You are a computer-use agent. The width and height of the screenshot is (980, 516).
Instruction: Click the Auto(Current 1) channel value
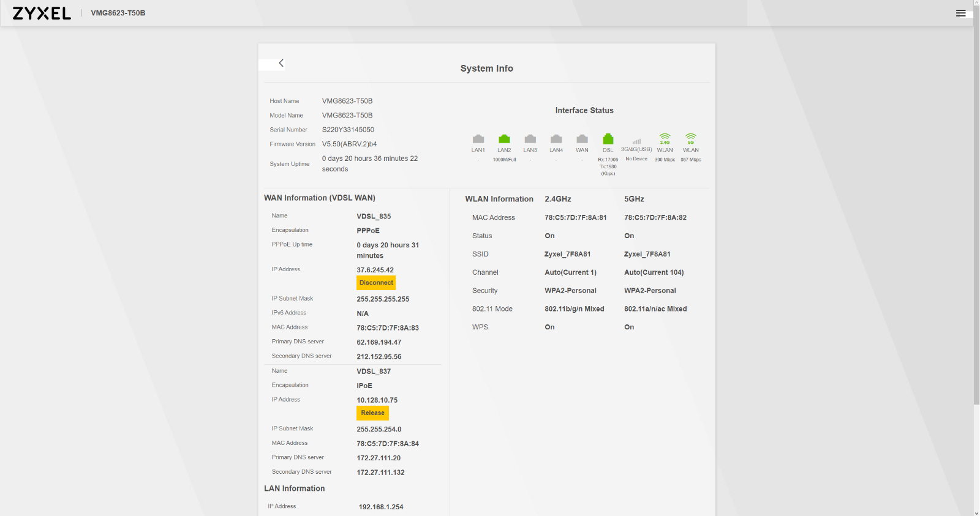570,272
